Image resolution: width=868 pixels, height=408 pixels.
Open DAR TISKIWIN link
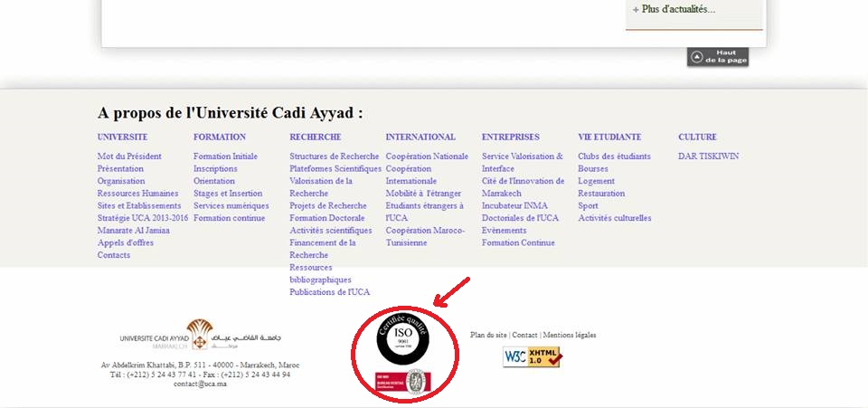pos(708,157)
